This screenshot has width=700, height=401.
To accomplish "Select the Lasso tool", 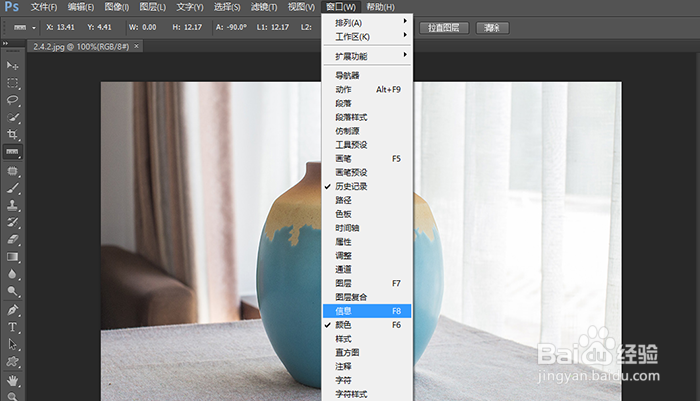I will click(x=12, y=100).
